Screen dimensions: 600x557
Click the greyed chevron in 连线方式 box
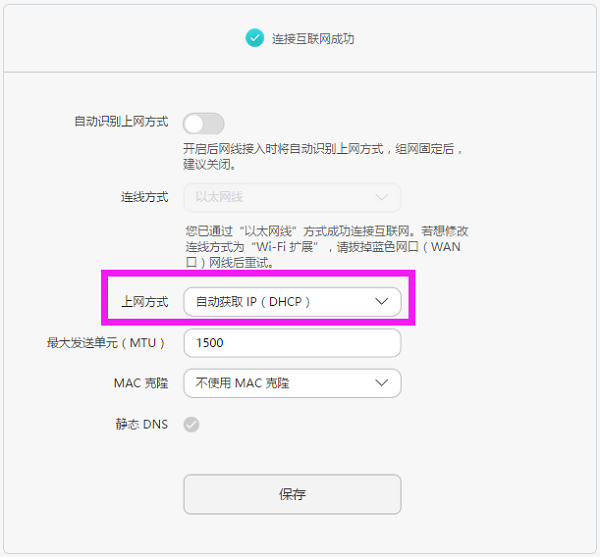coord(381,197)
